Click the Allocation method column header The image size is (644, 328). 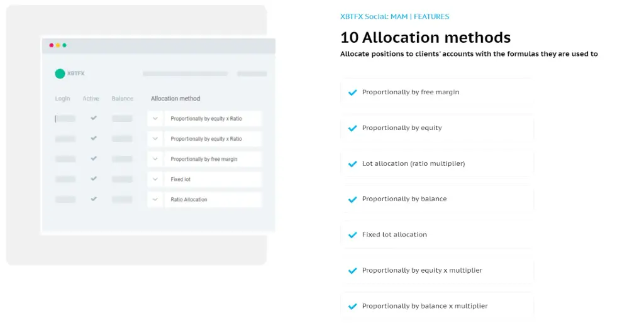click(175, 99)
